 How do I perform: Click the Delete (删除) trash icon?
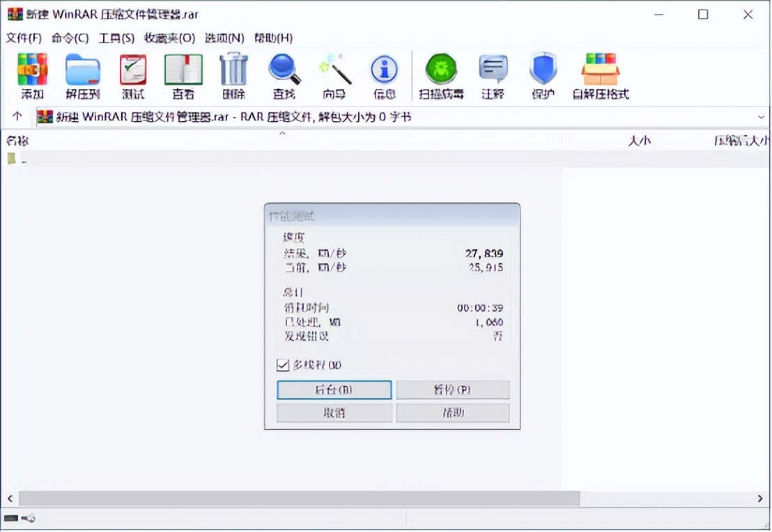coord(233,70)
